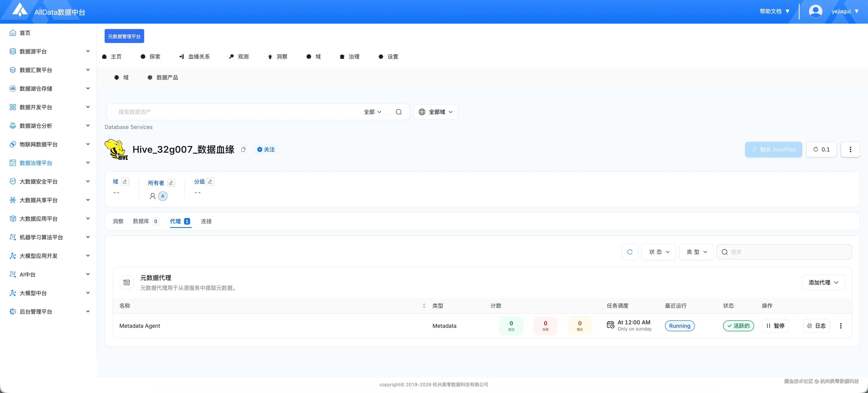Click the 数据湖仓分析 sidebar icon
The image size is (868, 393).
pos(13,126)
